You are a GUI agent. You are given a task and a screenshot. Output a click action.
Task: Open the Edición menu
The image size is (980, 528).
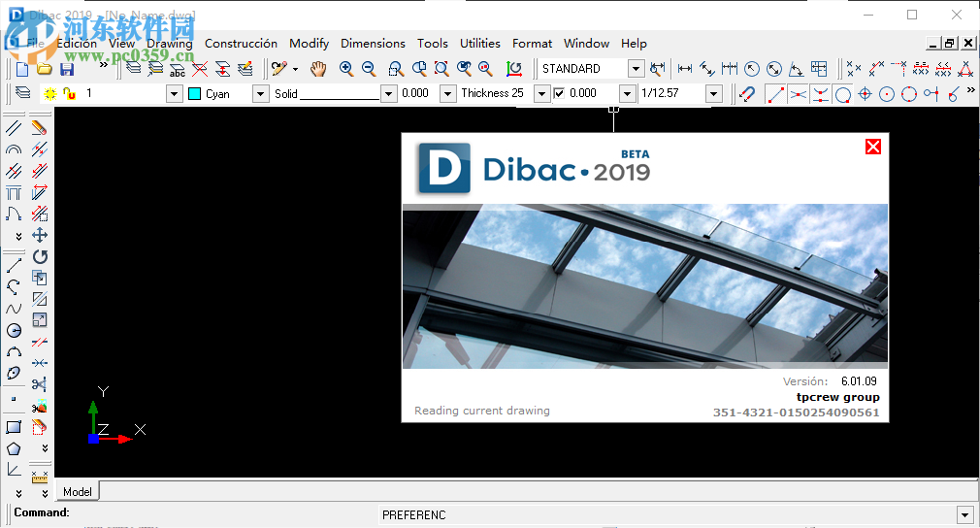77,43
